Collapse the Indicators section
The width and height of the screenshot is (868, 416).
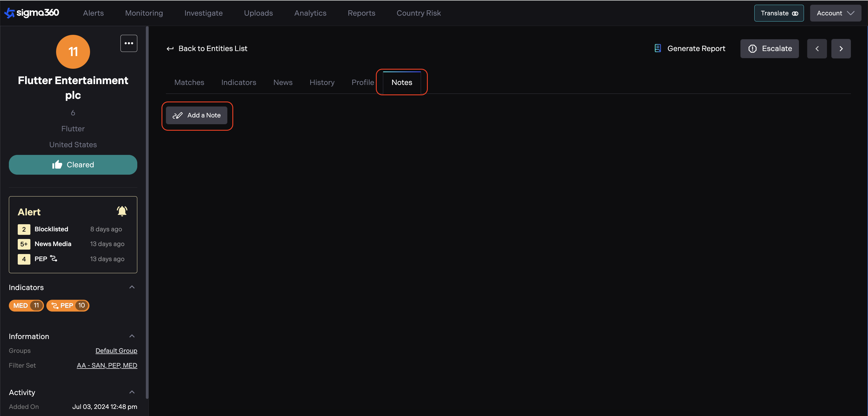(x=132, y=287)
